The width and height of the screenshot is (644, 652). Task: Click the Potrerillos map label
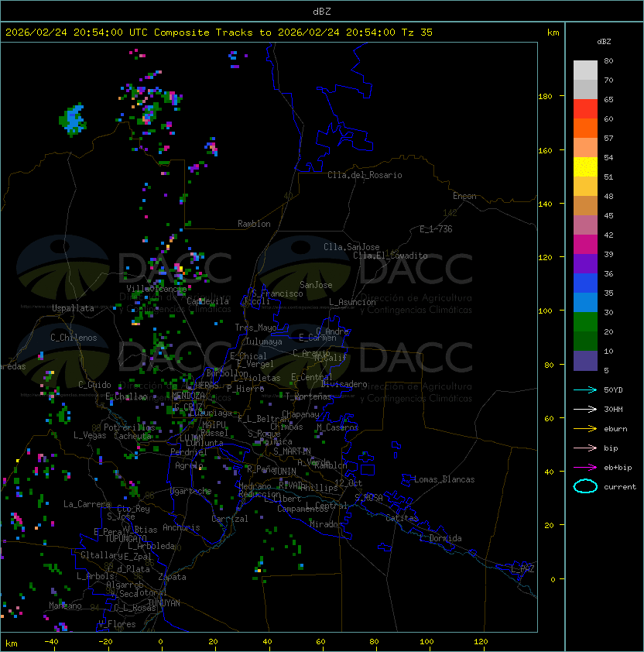pos(129,427)
